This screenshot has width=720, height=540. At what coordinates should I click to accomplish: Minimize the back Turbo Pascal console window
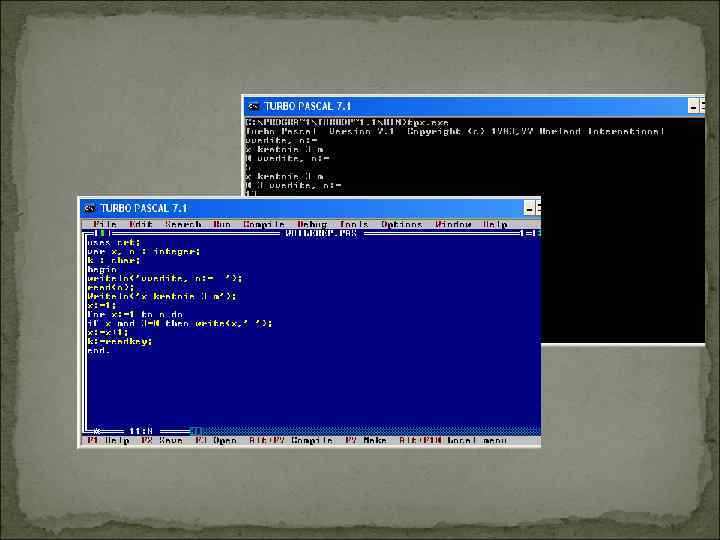tap(693, 107)
